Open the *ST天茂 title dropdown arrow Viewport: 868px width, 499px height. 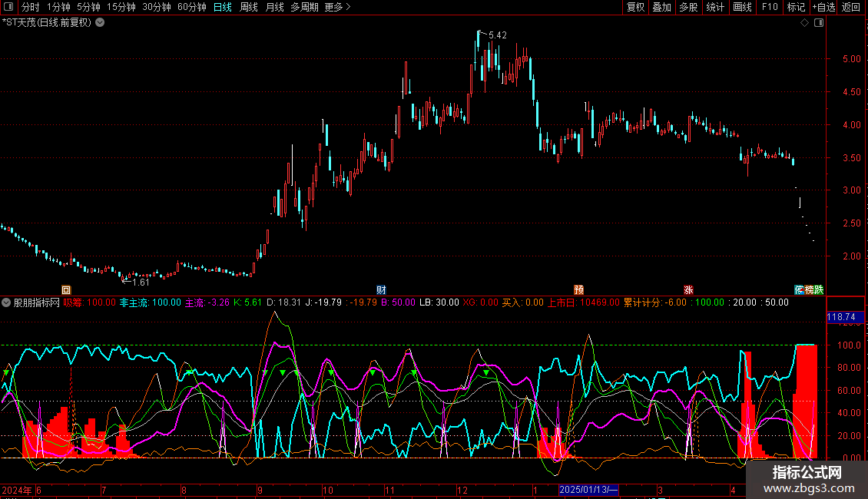coord(100,23)
